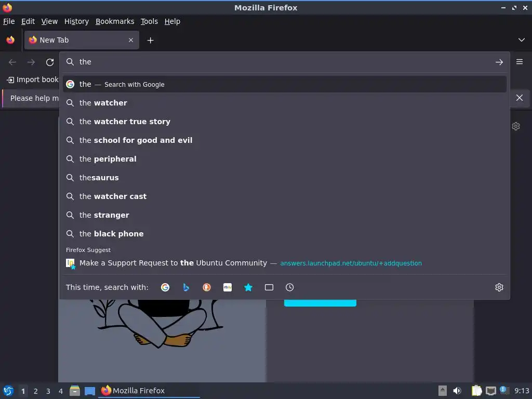The image size is (532, 399).
Task: Open the file manager taskbar icon
Action: [75, 391]
